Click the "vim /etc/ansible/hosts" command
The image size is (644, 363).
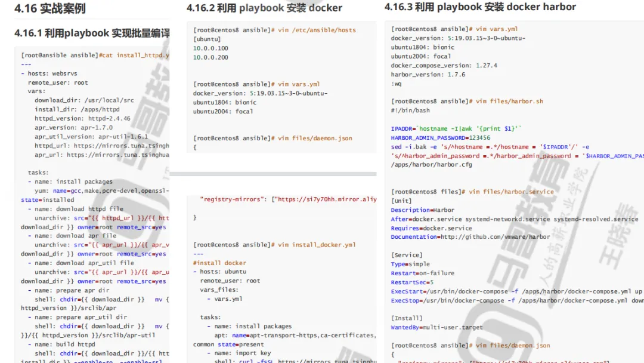coord(317,30)
